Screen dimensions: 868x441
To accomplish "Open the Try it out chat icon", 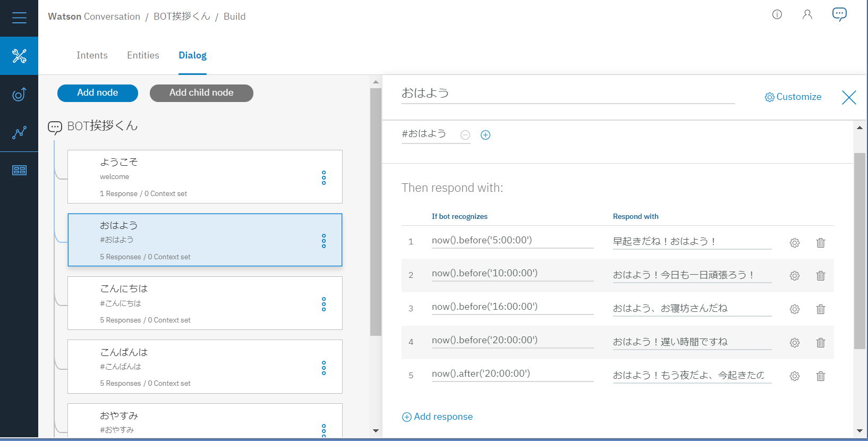I will coord(839,14).
